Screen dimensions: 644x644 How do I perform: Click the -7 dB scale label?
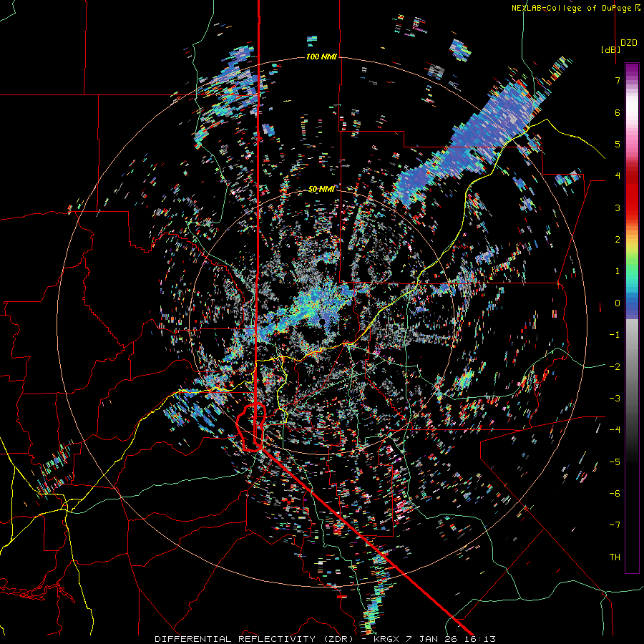[615, 525]
